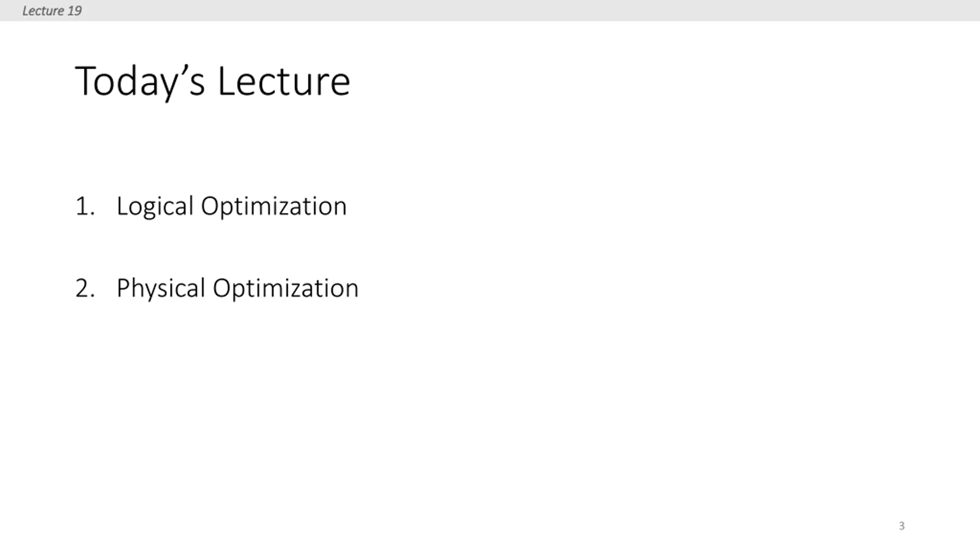Select the list number "2."
The height and width of the screenshot is (551, 980).
[x=85, y=289]
